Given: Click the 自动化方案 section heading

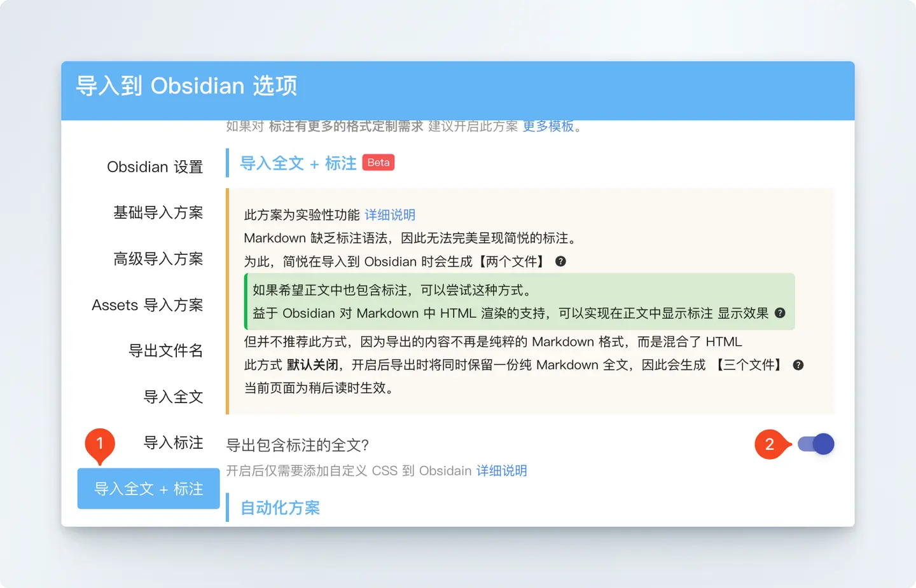Looking at the screenshot, I should (280, 508).
